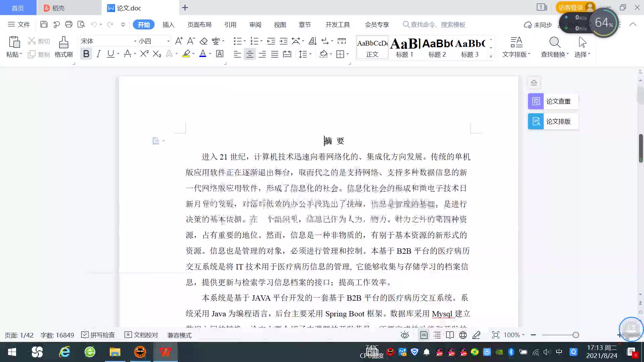Click the Print icon in quick toolbar
Image resolution: width=644 pixels, height=362 pixels.
click(69, 24)
